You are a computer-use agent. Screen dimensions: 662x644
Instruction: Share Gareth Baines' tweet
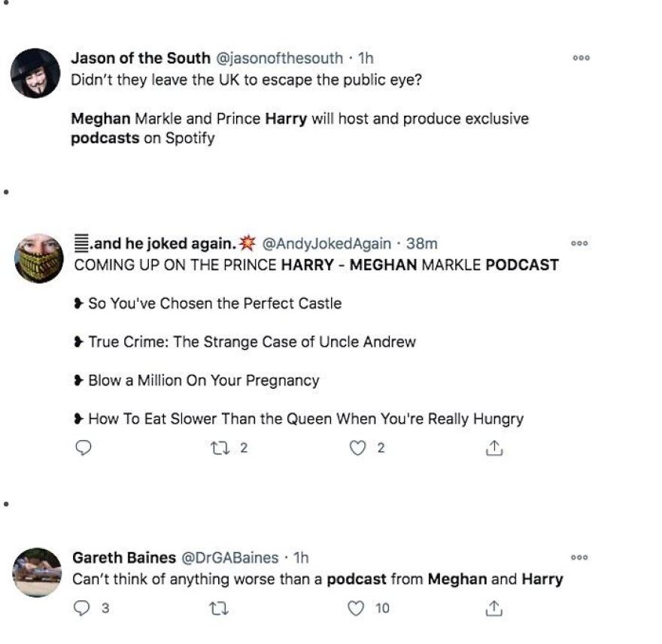click(x=493, y=608)
